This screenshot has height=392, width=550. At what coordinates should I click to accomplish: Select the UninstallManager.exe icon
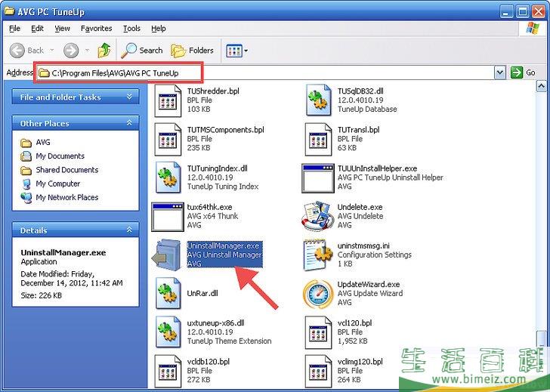(x=166, y=255)
